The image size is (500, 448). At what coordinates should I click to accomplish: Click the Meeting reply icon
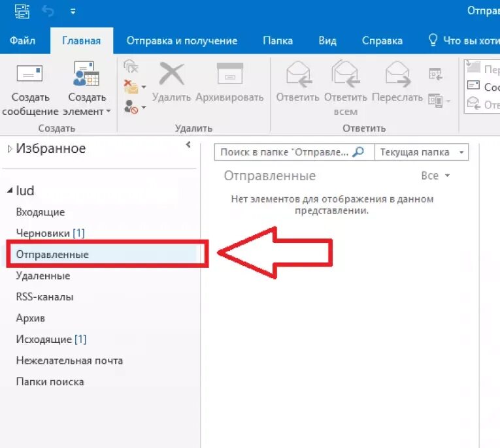click(435, 74)
